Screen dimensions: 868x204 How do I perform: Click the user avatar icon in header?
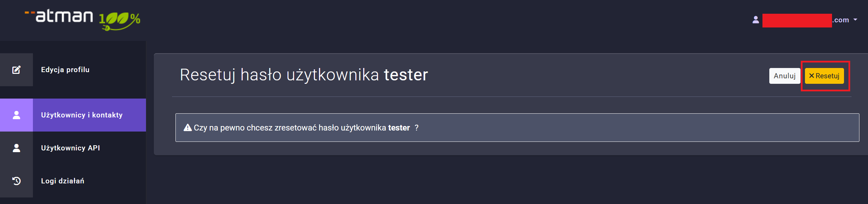tap(756, 20)
